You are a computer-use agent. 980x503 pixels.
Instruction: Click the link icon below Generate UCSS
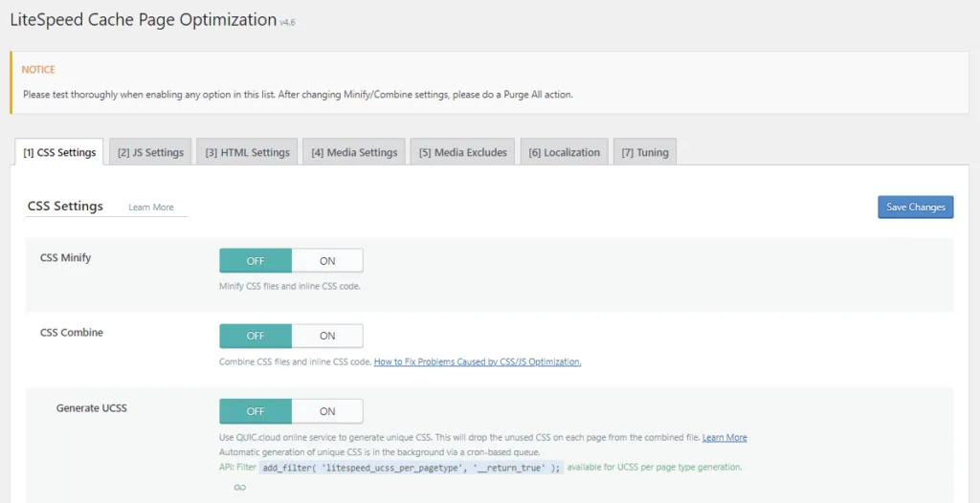239,487
